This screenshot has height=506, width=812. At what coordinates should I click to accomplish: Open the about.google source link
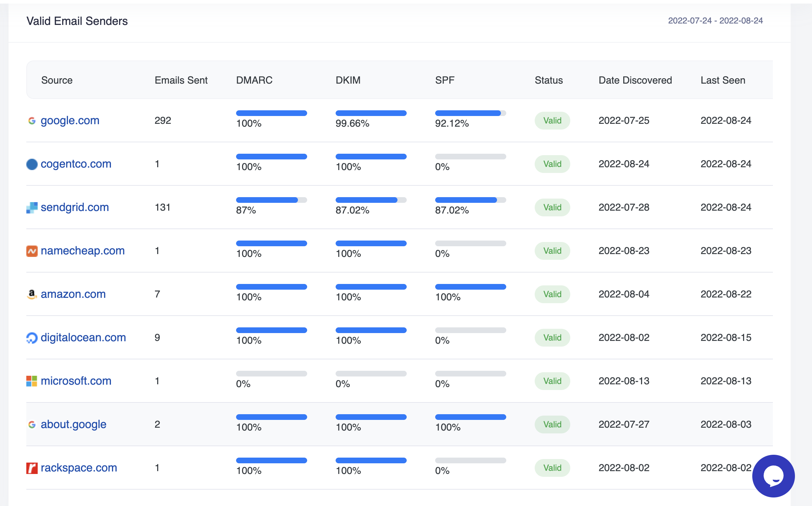(x=74, y=425)
